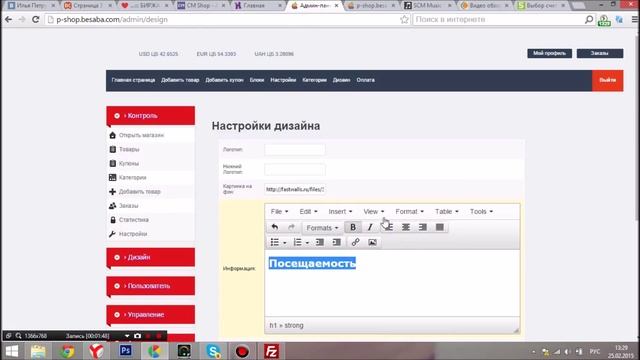
Task: Open Открыть магазин in sidebar
Action: [x=141, y=135]
